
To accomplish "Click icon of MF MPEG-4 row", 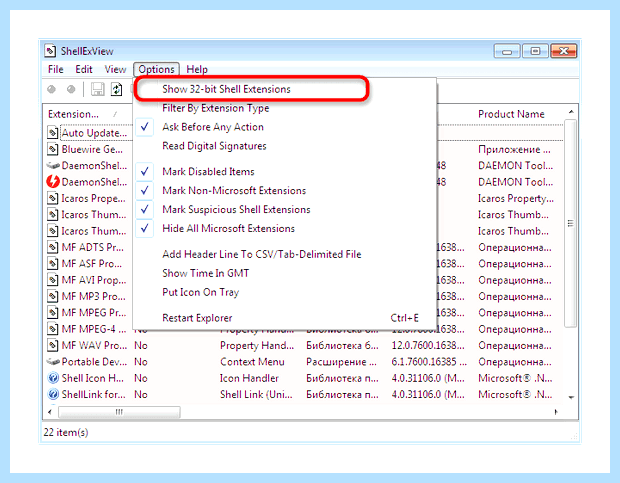I will pyautogui.click(x=52, y=329).
